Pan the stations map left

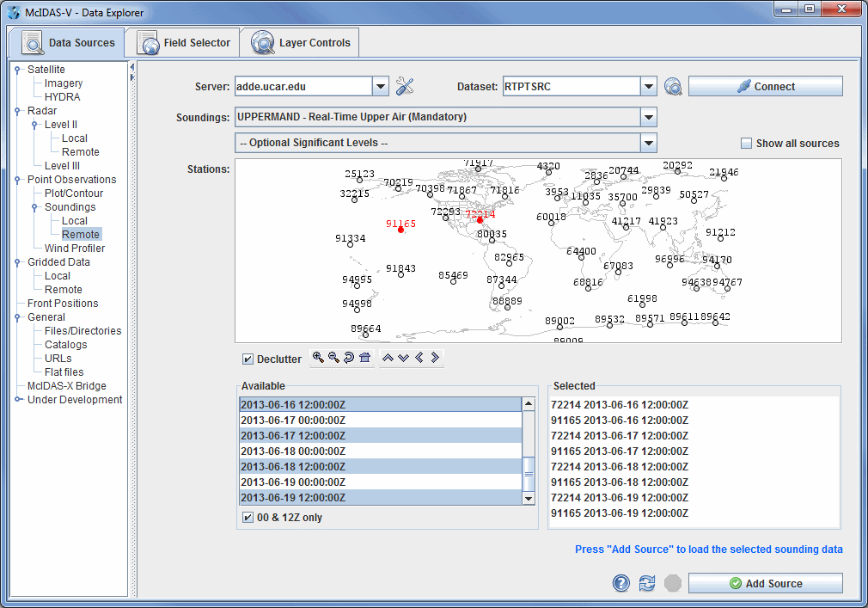tap(419, 358)
